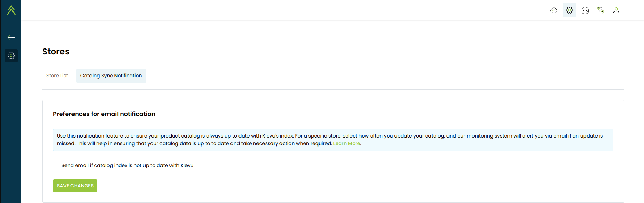Click the Klevu logo in the sidebar

coord(11,10)
